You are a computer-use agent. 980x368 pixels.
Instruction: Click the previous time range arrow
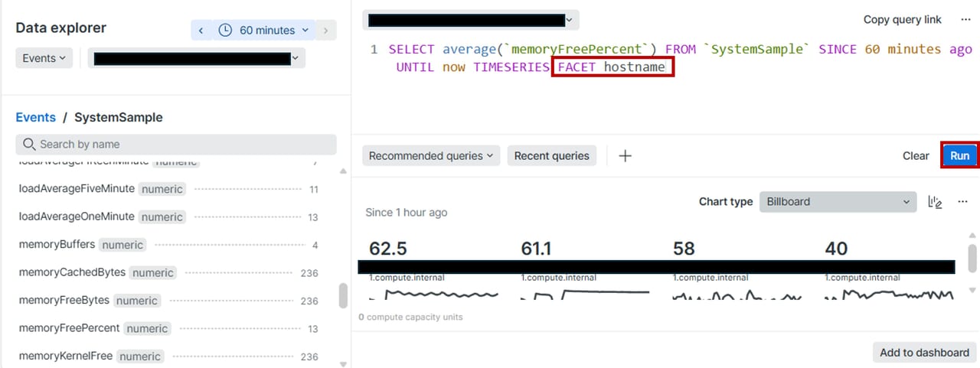pos(201,31)
